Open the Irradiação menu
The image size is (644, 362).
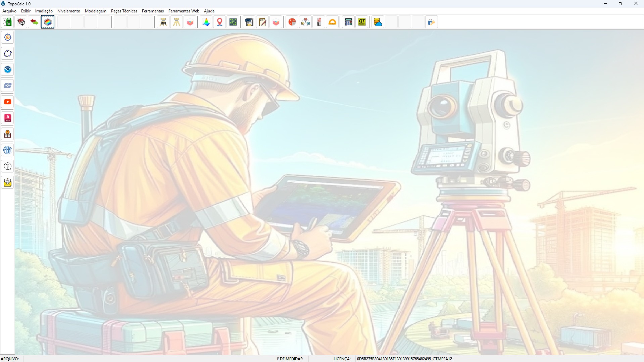pyautogui.click(x=44, y=11)
